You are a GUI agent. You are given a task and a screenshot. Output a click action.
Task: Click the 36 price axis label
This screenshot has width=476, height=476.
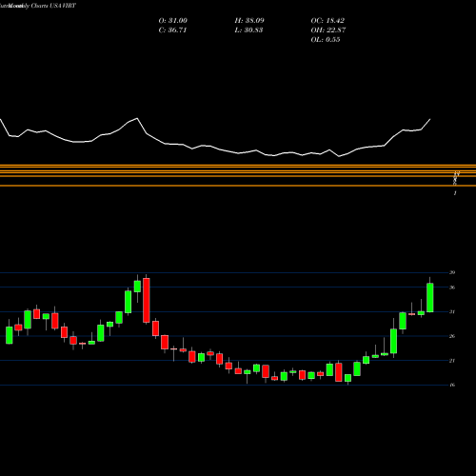tap(452, 288)
